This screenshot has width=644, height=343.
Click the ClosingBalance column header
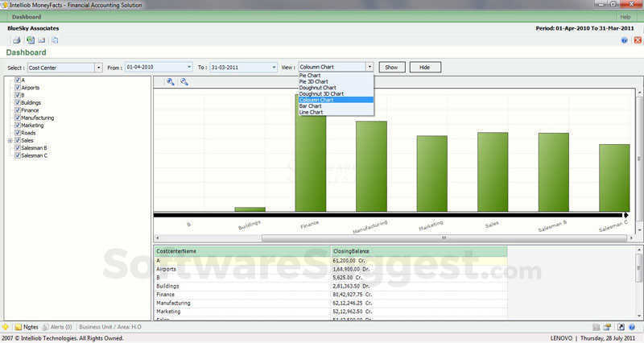[x=419, y=251]
